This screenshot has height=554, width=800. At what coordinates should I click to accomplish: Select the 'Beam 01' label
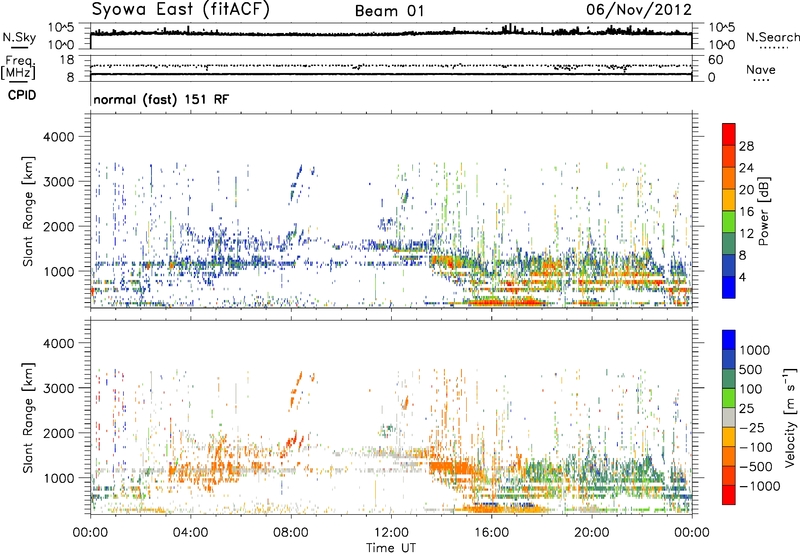(x=389, y=11)
